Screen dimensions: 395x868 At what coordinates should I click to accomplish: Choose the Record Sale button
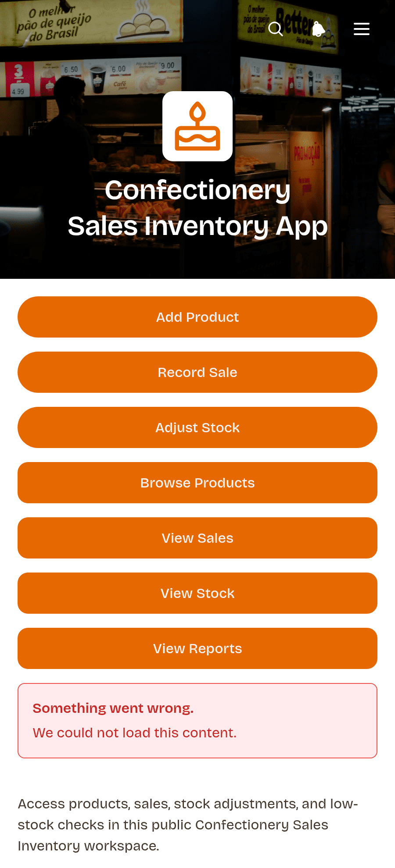point(197,372)
